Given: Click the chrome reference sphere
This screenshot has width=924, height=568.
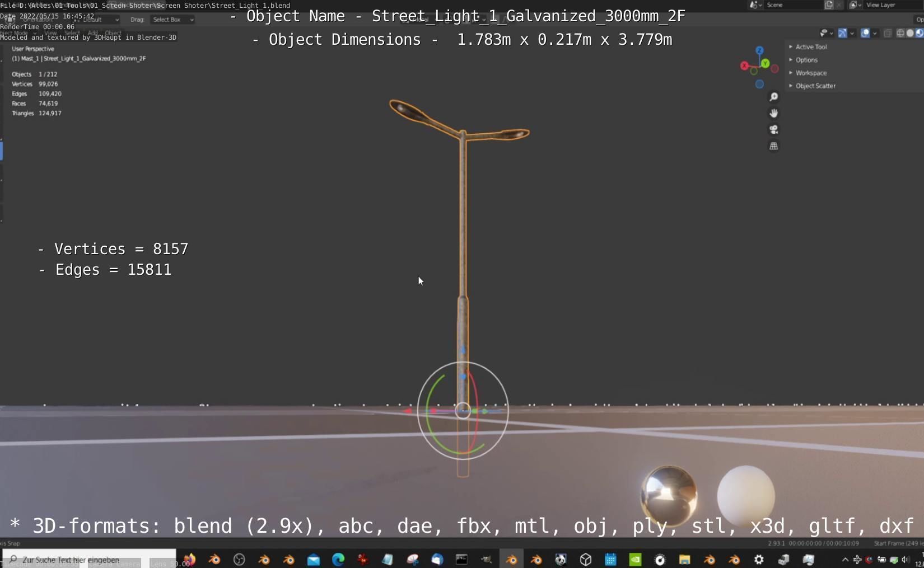Looking at the screenshot, I should [x=669, y=496].
